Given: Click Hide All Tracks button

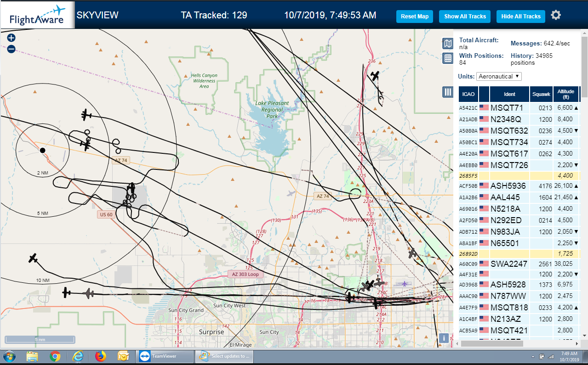Looking at the screenshot, I should pos(521,17).
